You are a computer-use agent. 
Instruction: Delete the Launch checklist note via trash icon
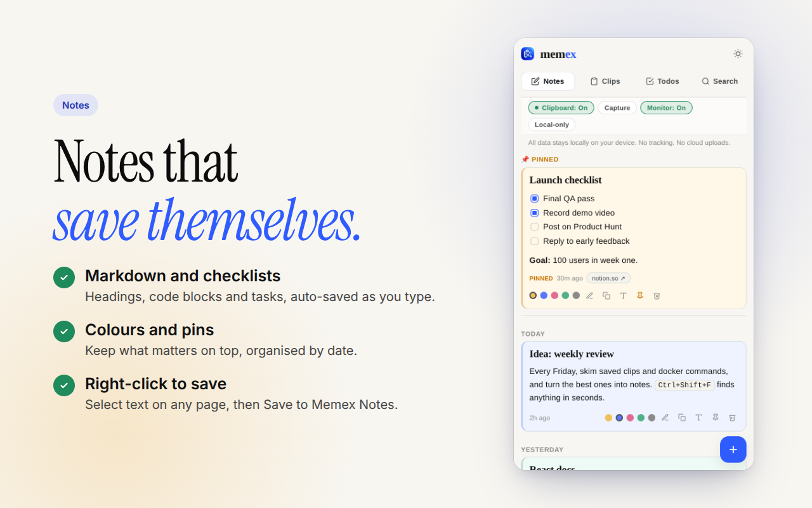[657, 296]
